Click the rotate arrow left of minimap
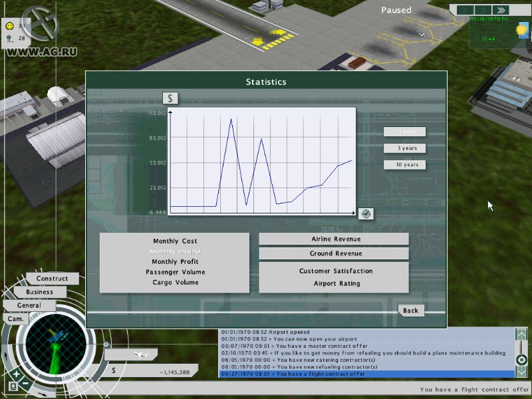The width and height of the screenshot is (532, 399). click(x=5, y=356)
